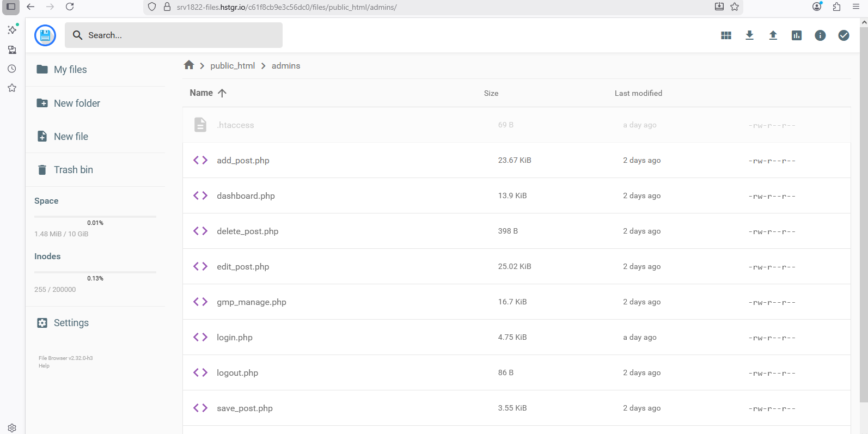
Task: Sort files by the Size column
Action: (491, 93)
